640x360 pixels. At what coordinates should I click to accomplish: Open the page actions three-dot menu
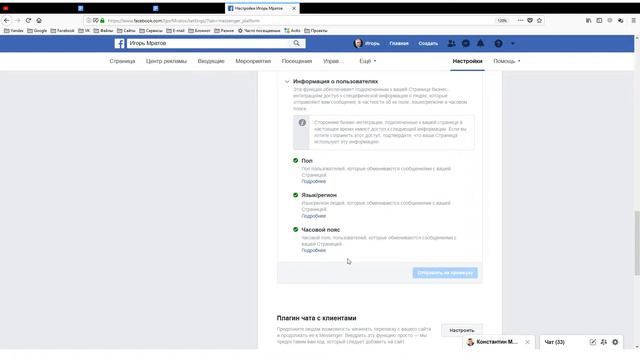520,20
